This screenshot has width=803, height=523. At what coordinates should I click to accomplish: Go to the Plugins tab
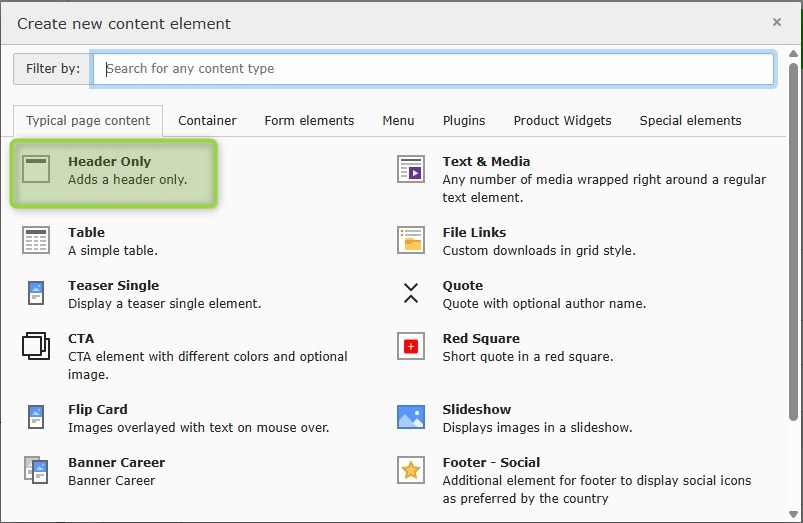(x=464, y=121)
